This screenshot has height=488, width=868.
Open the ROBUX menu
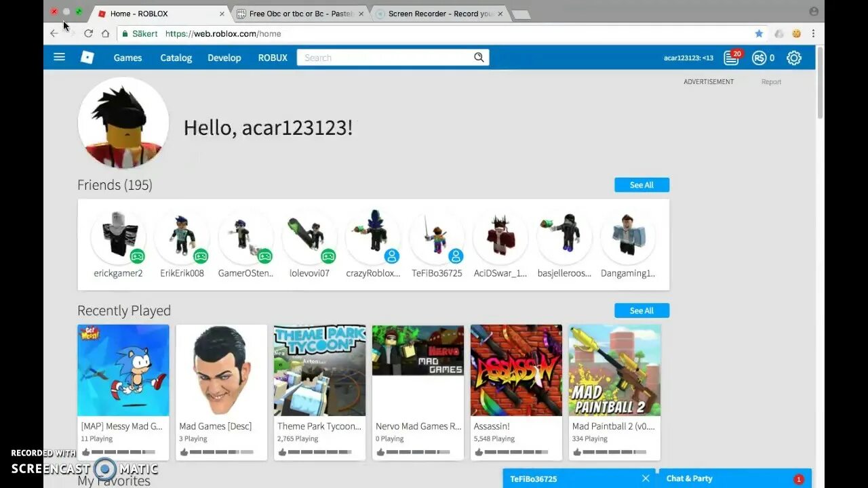pos(273,58)
